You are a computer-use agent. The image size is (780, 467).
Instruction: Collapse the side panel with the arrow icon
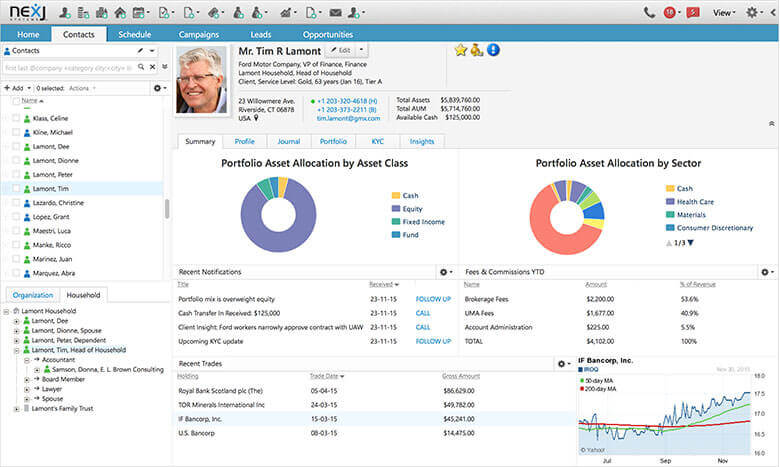[774, 12]
